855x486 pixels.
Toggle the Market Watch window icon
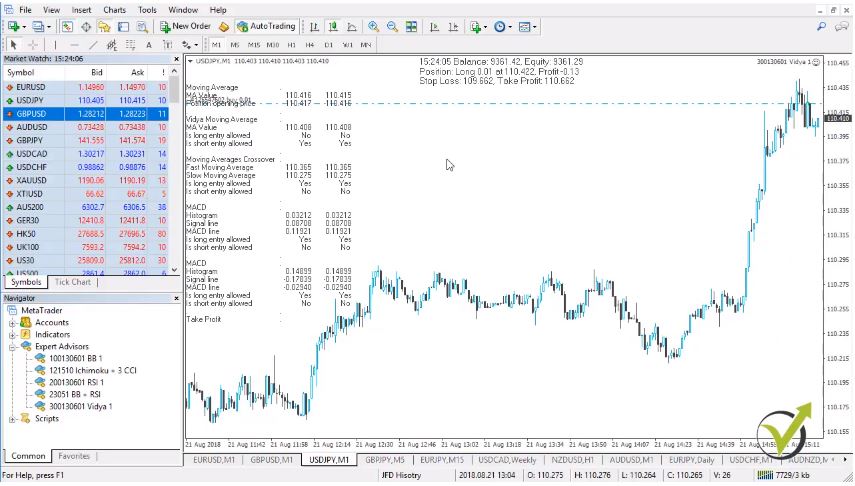(x=67, y=26)
